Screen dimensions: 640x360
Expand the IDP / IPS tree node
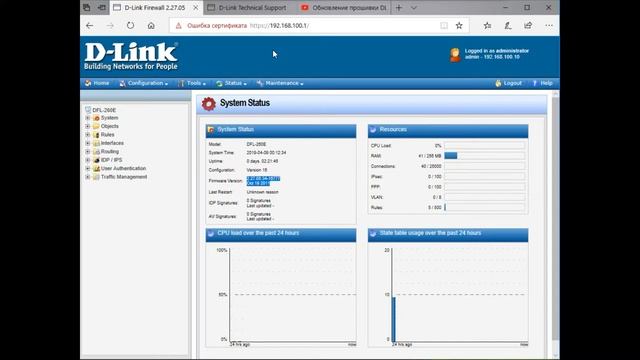click(x=87, y=160)
